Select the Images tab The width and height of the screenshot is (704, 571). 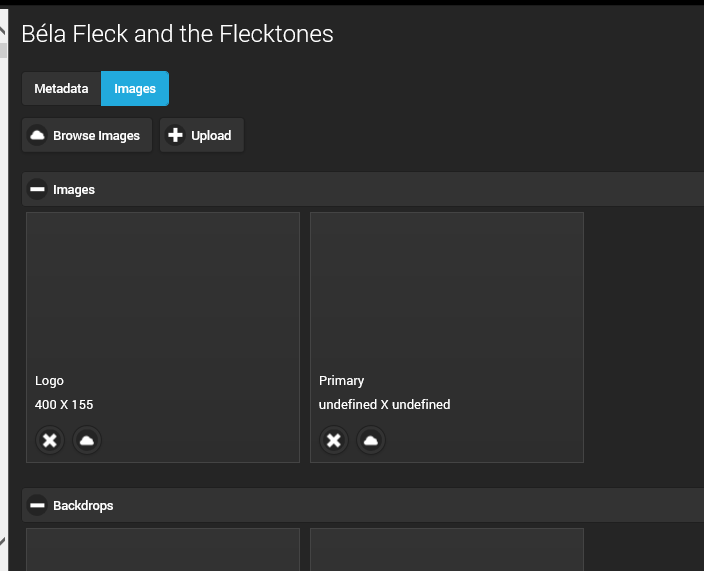pos(135,89)
